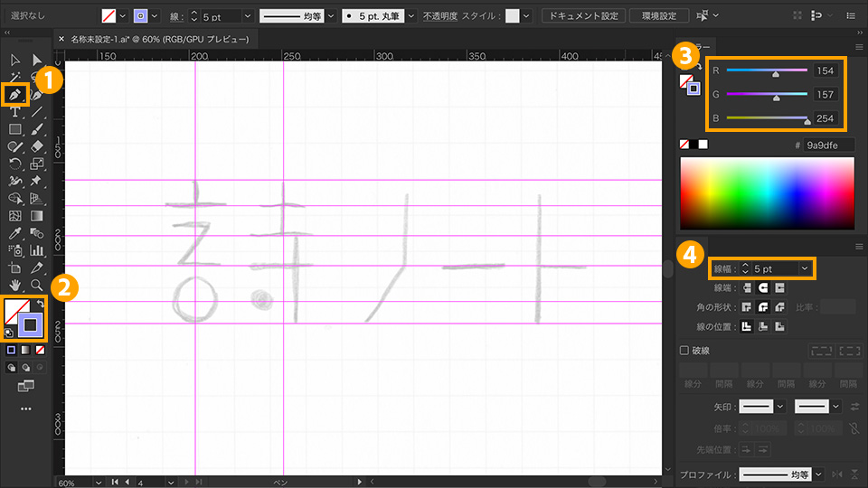Select the Blend tool
868x488 pixels.
36,233
